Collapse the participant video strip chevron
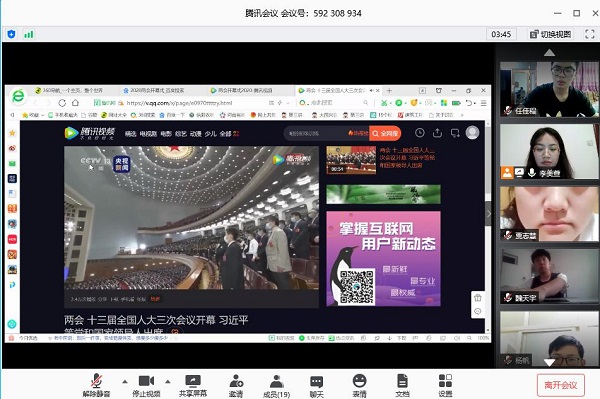Viewport: 600px width, 399px height. [x=489, y=214]
